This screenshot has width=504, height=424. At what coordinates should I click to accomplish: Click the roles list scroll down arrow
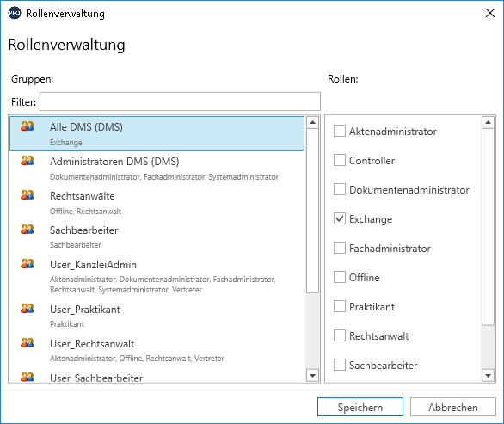click(489, 375)
